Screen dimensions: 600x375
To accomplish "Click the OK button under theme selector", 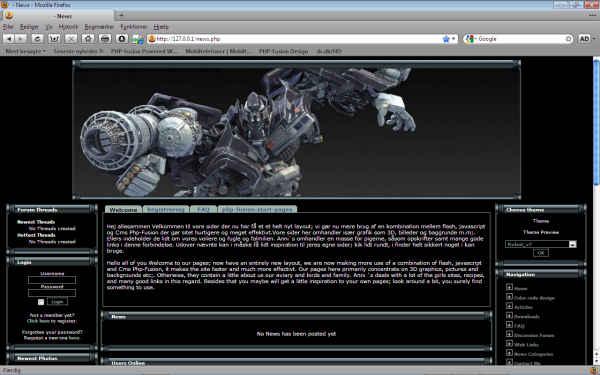I will coord(541,253).
